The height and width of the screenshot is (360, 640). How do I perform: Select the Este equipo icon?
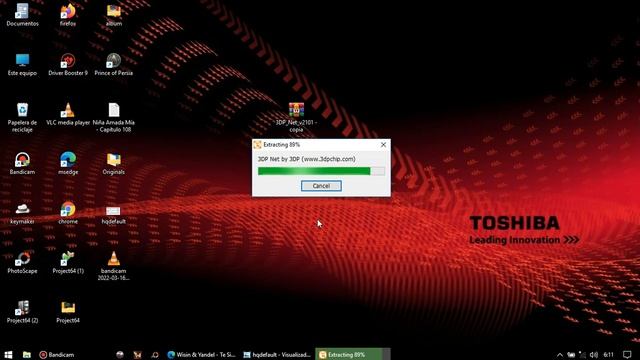[22, 64]
